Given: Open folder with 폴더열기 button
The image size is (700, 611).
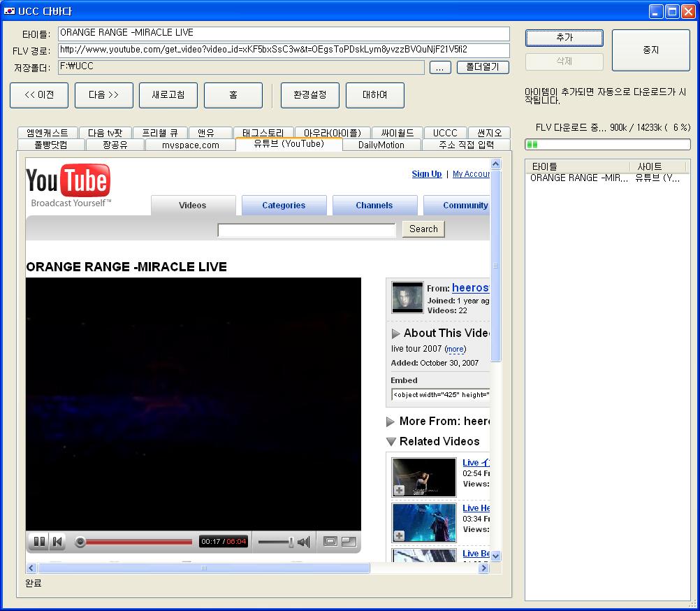Looking at the screenshot, I should pyautogui.click(x=483, y=67).
